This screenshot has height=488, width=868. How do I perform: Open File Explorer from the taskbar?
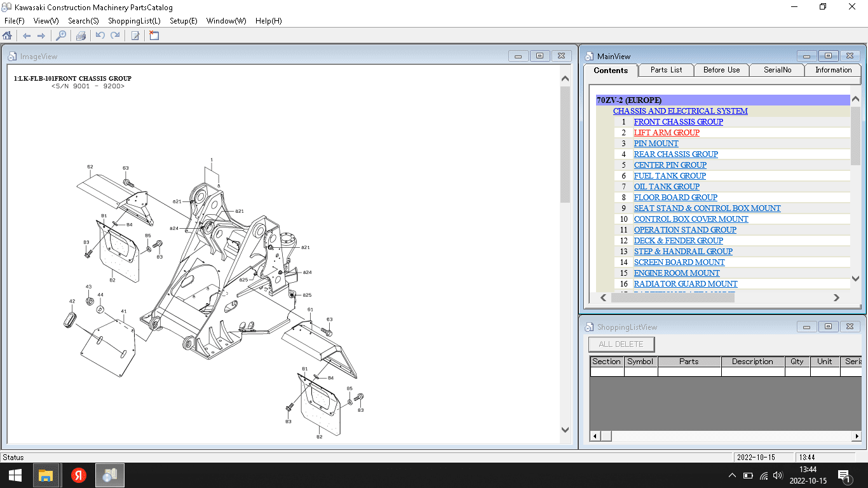46,475
